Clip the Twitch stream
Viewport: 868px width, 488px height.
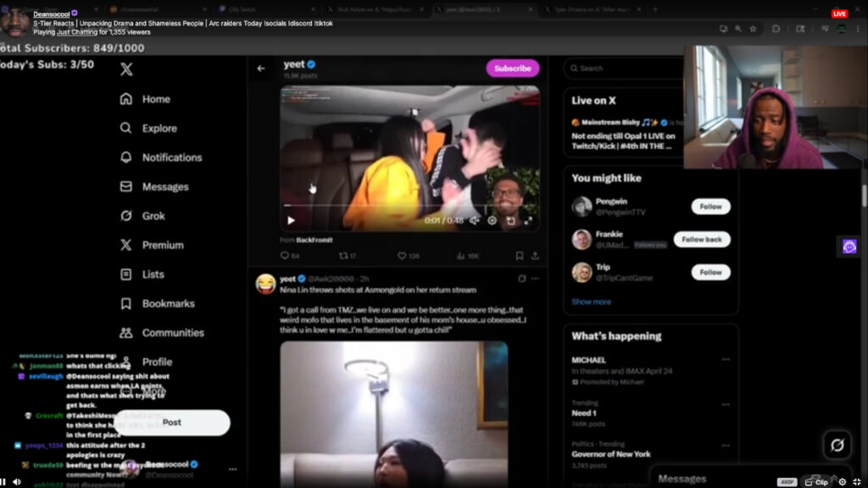815,480
